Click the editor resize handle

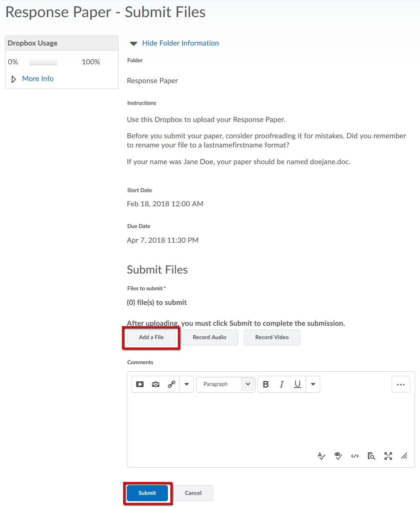click(x=404, y=456)
